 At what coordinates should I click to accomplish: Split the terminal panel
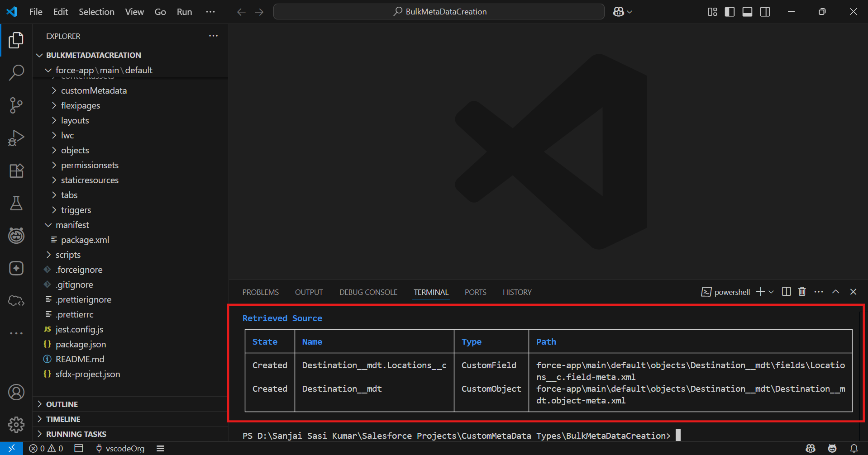coord(786,292)
